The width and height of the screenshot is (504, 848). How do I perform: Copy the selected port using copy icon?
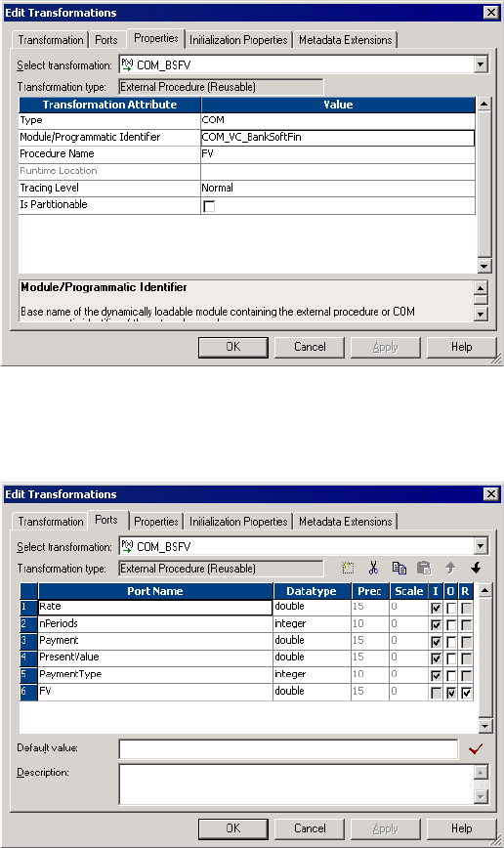[399, 568]
